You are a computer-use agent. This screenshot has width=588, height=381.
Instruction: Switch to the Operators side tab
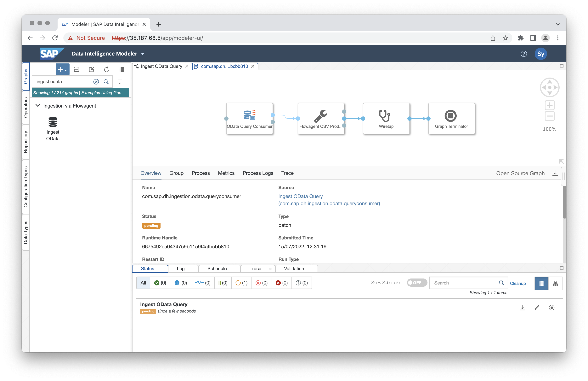26,108
